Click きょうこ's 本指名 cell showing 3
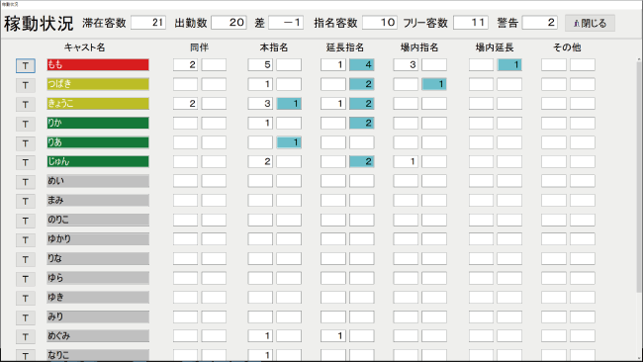This screenshot has height=362, width=644. (x=260, y=104)
